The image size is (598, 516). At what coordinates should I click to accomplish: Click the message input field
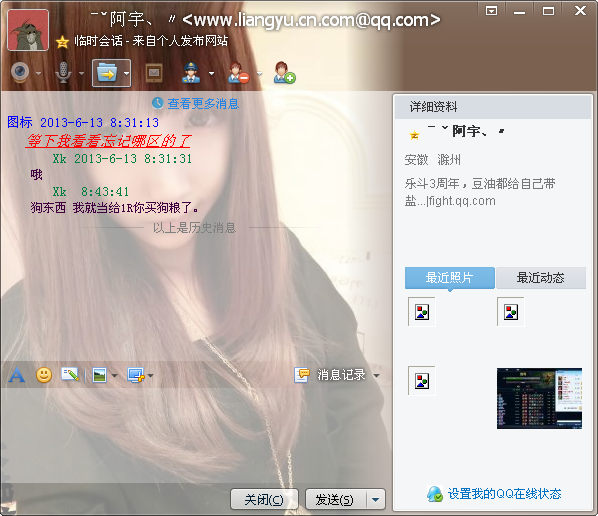coord(196,435)
